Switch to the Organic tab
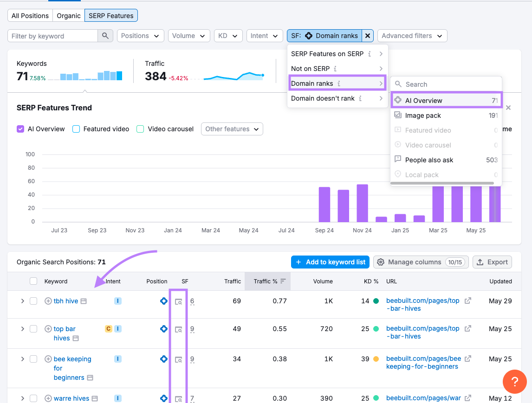The width and height of the screenshot is (532, 403). coord(68,15)
